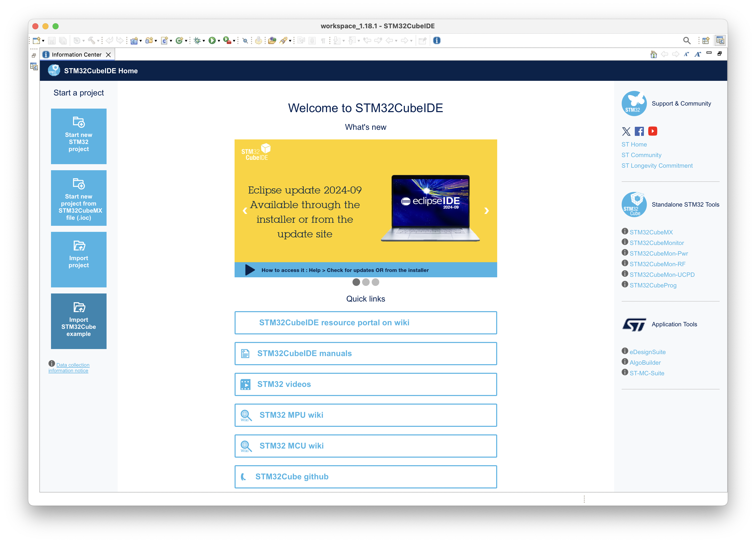Image resolution: width=756 pixels, height=543 pixels.
Task: Open the Facebook social icon
Action: [639, 131]
